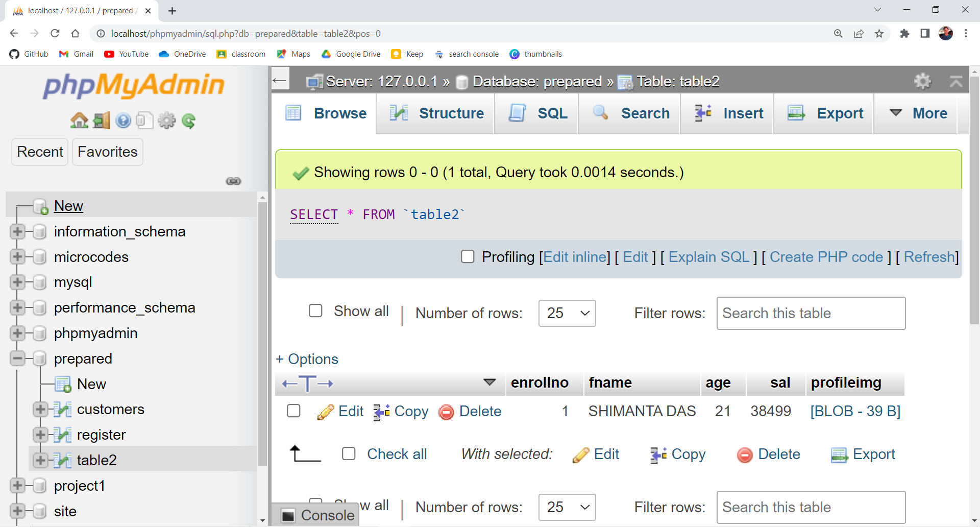This screenshot has width=980, height=527.
Task: Click the Filter rows search field
Action: 811,313
